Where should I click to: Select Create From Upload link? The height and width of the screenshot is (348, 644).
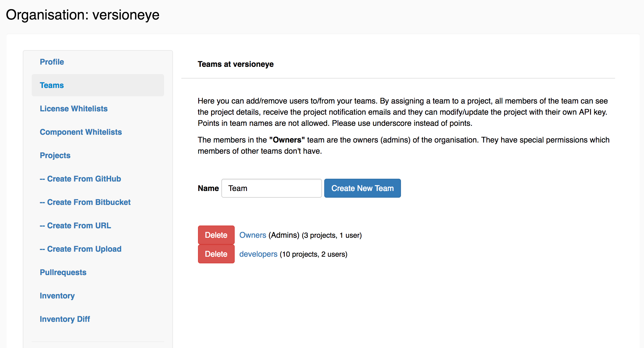coord(81,249)
